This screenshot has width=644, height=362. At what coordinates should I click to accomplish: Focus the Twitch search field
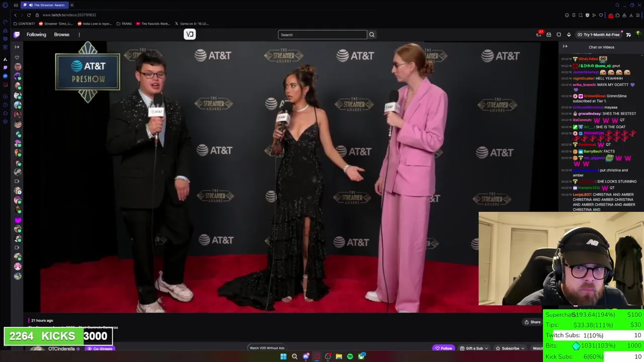(323, 35)
